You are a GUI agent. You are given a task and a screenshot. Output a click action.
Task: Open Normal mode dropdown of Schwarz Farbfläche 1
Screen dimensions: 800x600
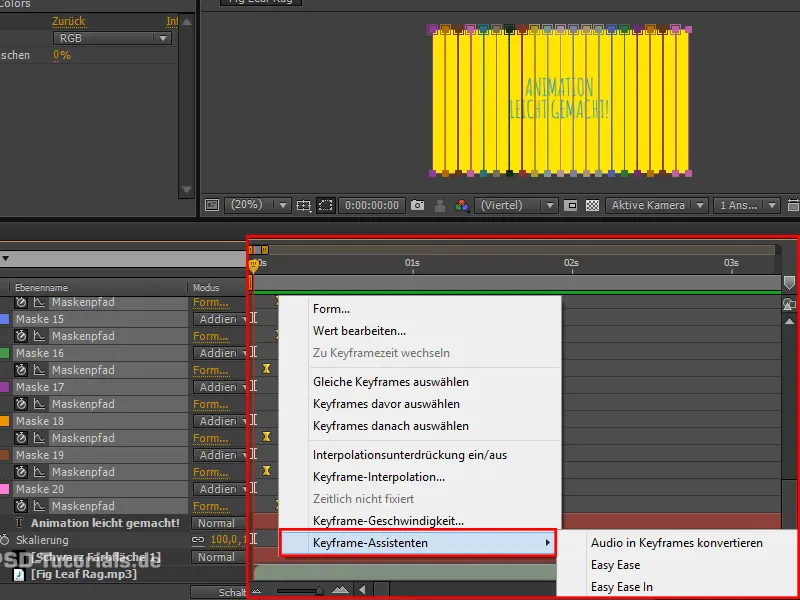click(x=218, y=557)
